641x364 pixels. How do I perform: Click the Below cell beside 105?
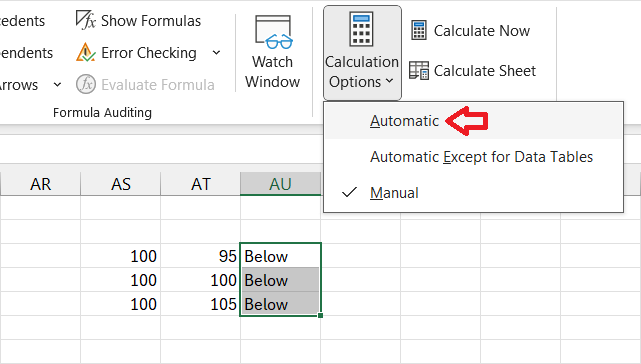point(280,304)
